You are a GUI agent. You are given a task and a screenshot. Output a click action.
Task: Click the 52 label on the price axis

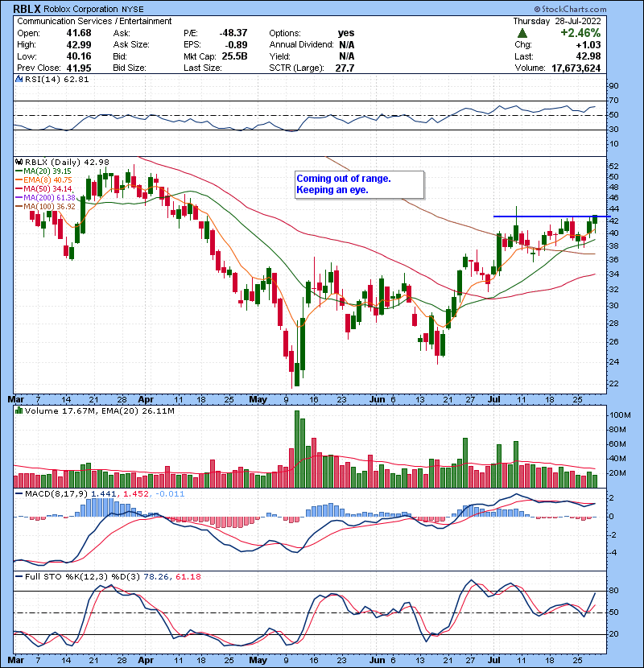point(613,166)
